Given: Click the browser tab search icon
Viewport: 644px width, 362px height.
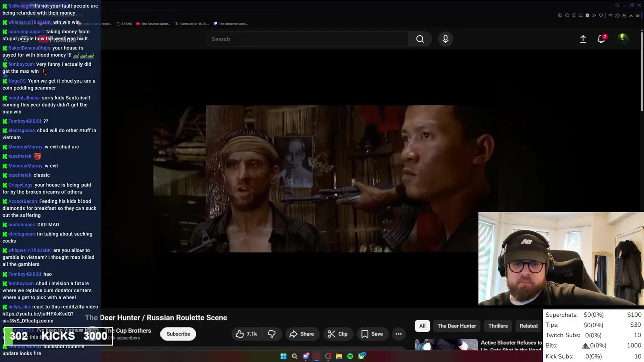Looking at the screenshot, I should pyautogui.click(x=618, y=6).
